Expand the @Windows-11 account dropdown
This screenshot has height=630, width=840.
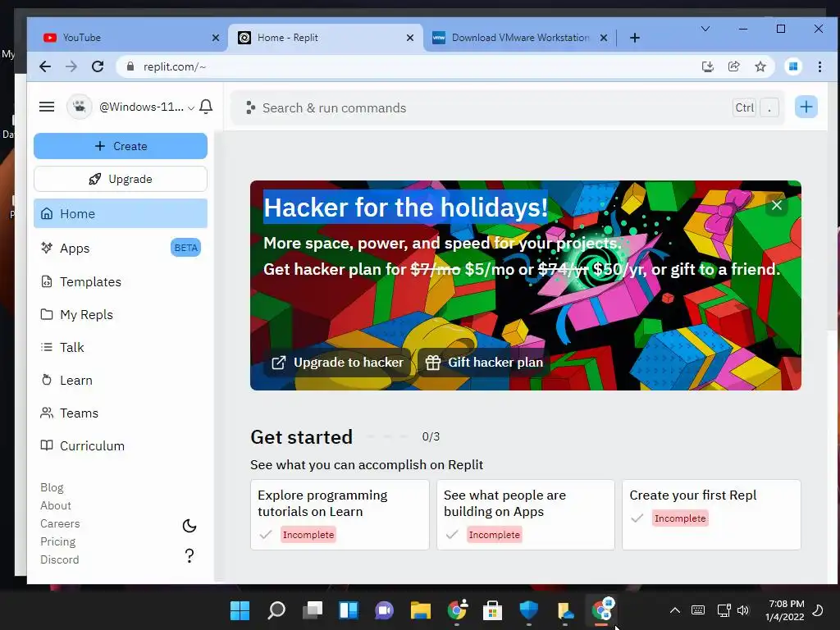[x=146, y=107]
